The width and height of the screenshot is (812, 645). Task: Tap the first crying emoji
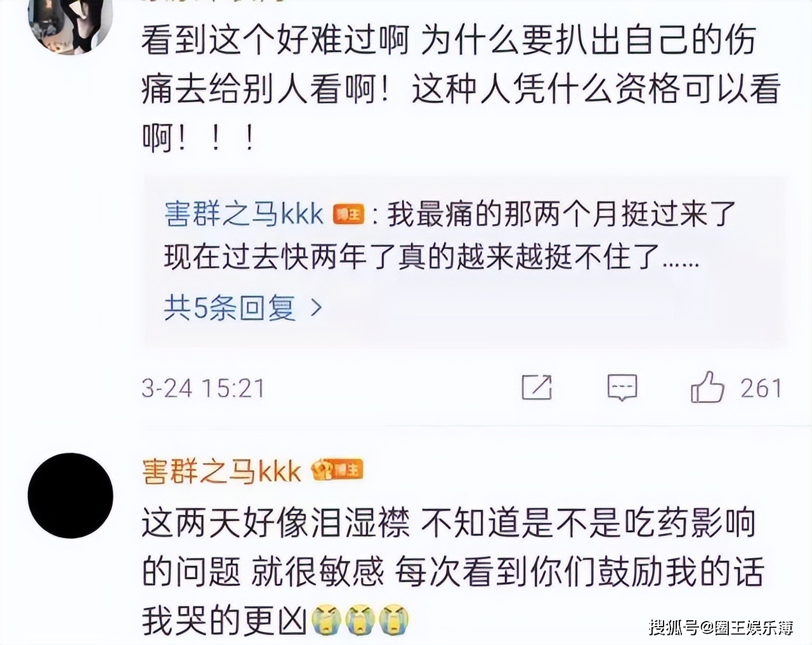point(326,620)
